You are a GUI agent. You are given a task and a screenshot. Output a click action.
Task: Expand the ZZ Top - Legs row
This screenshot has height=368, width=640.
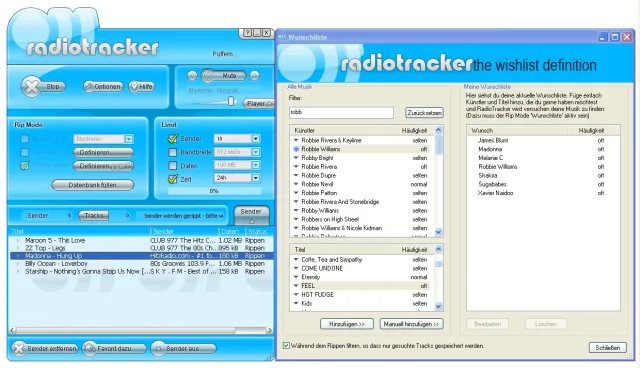(x=18, y=248)
